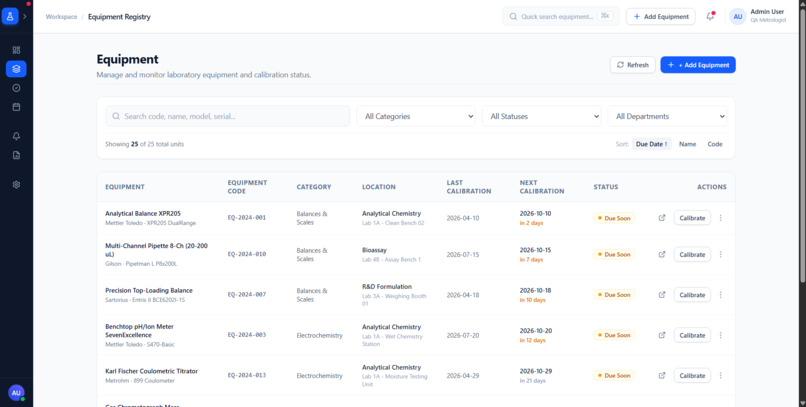Sort by Due Date
The height and width of the screenshot is (407, 806).
click(652, 144)
